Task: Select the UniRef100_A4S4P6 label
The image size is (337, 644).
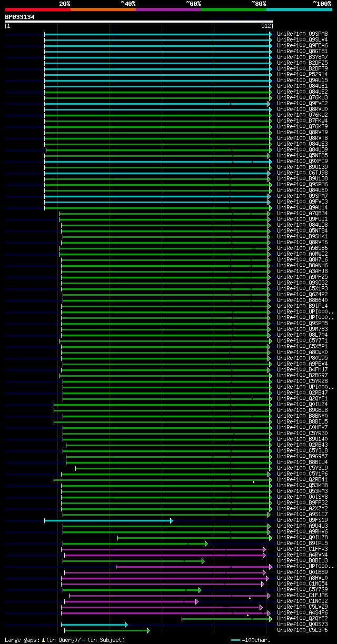Action: click(302, 612)
